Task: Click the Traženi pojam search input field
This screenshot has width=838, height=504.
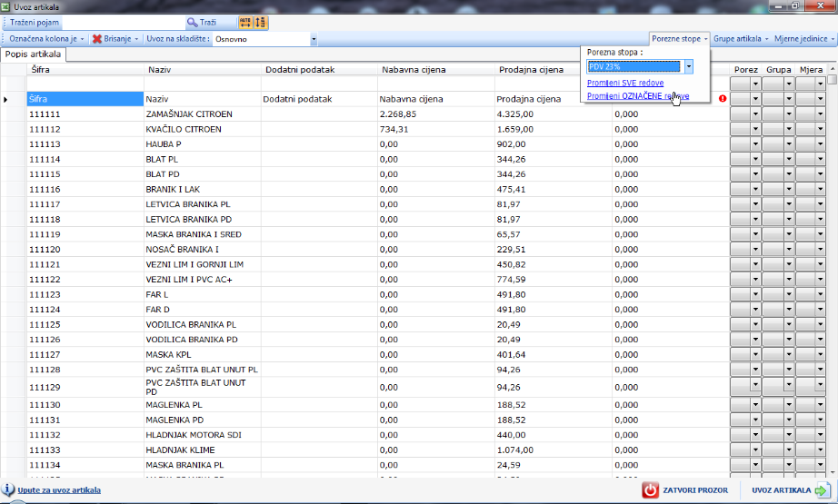Action: [123, 23]
